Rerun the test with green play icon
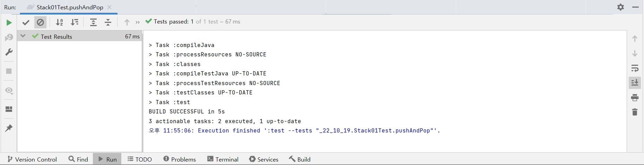This screenshot has width=644, height=165. (x=9, y=23)
